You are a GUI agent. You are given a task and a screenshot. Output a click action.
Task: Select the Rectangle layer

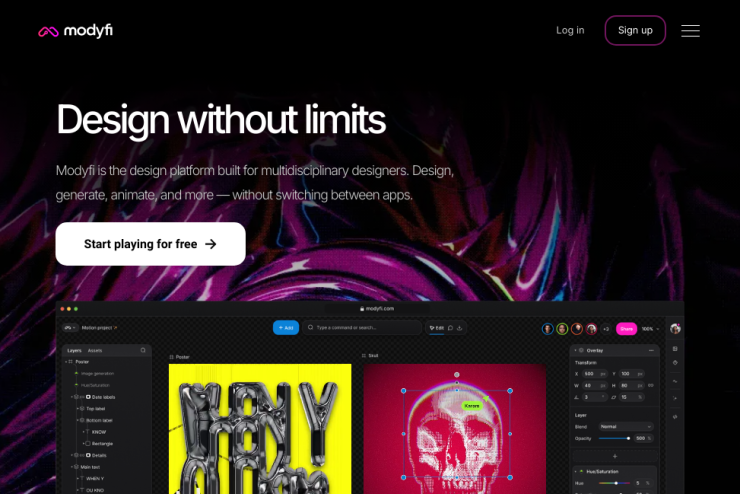pos(102,444)
